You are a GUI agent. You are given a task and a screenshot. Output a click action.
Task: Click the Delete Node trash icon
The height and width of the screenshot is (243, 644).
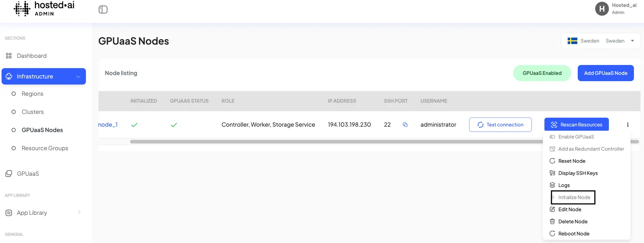point(552,221)
